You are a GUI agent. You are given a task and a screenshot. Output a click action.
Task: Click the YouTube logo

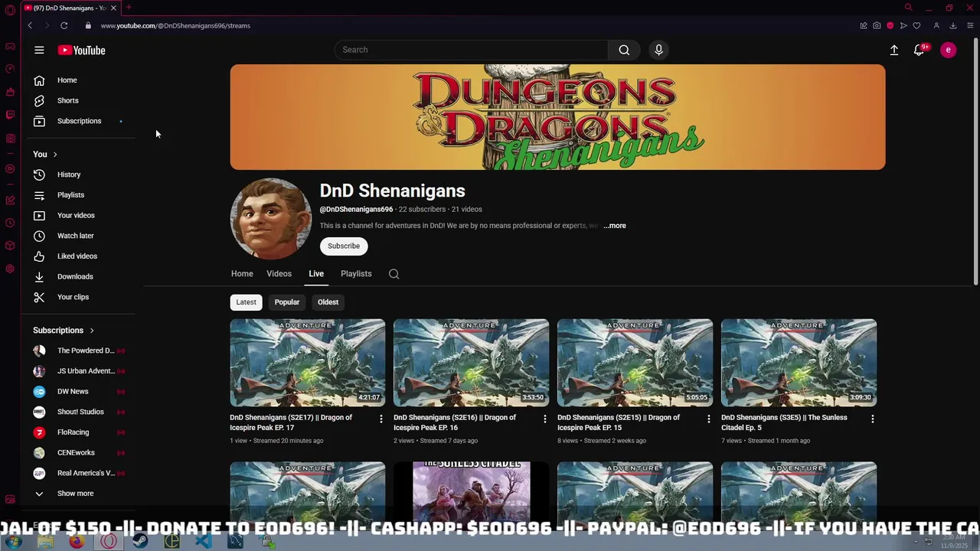81,51
